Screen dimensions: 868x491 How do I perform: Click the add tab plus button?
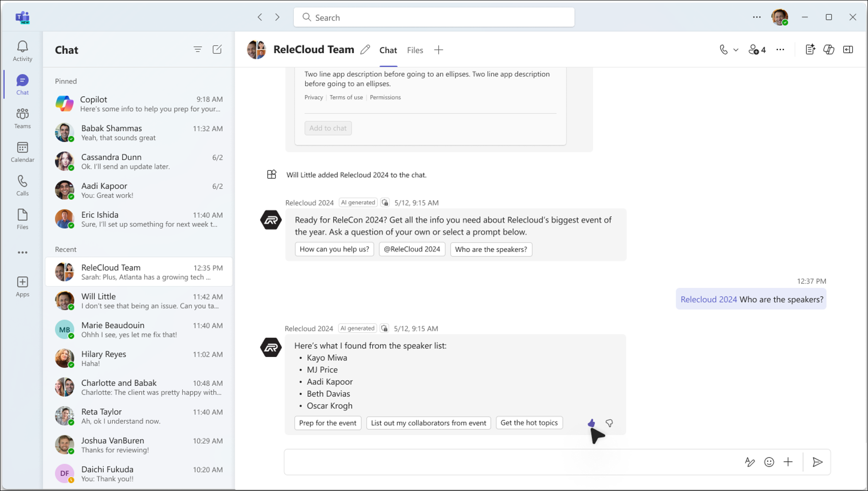click(438, 50)
